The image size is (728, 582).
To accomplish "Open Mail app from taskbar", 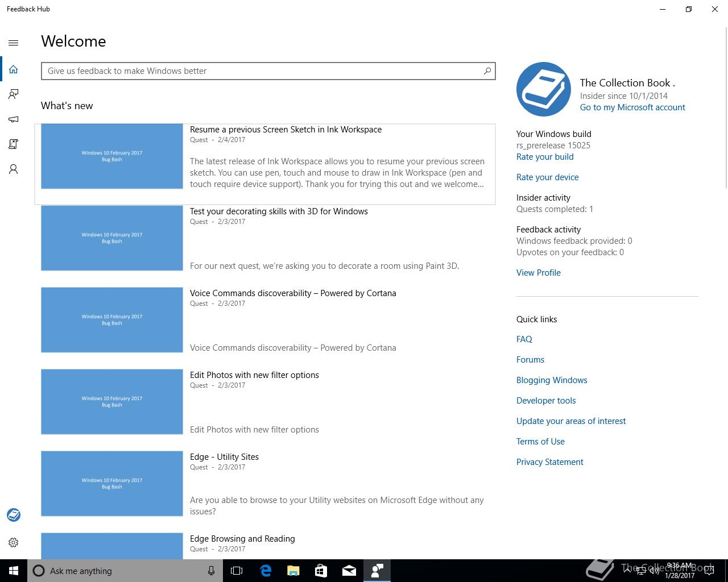I will coord(349,571).
